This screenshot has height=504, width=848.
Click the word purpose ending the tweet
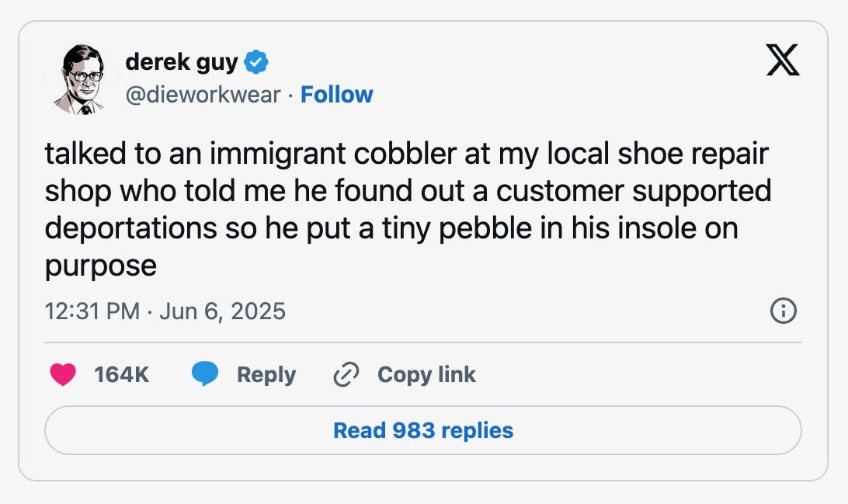pos(101,266)
